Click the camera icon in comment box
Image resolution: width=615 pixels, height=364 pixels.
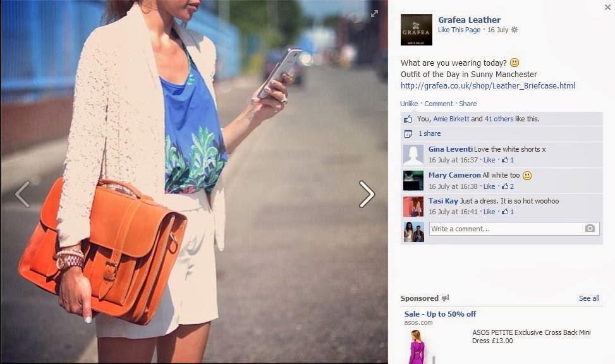(x=590, y=228)
